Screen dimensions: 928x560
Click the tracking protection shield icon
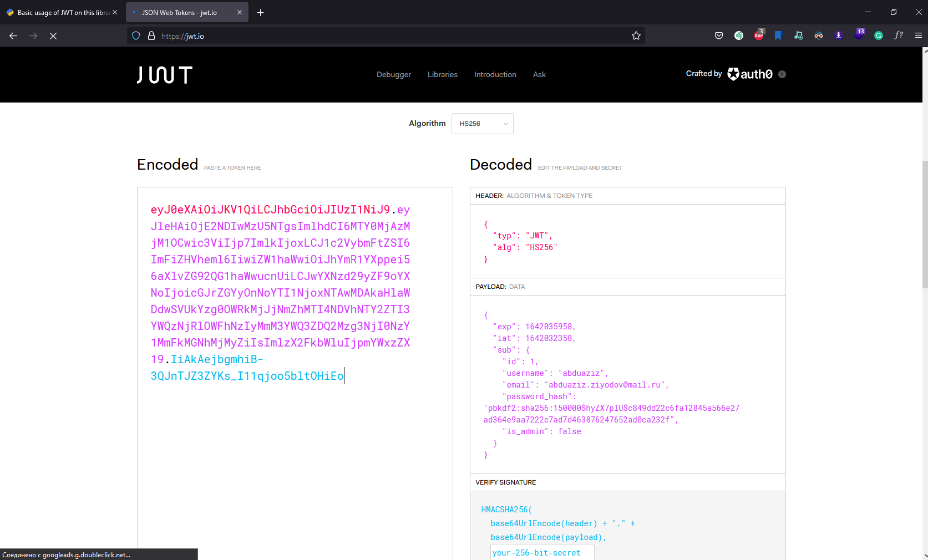(x=136, y=35)
